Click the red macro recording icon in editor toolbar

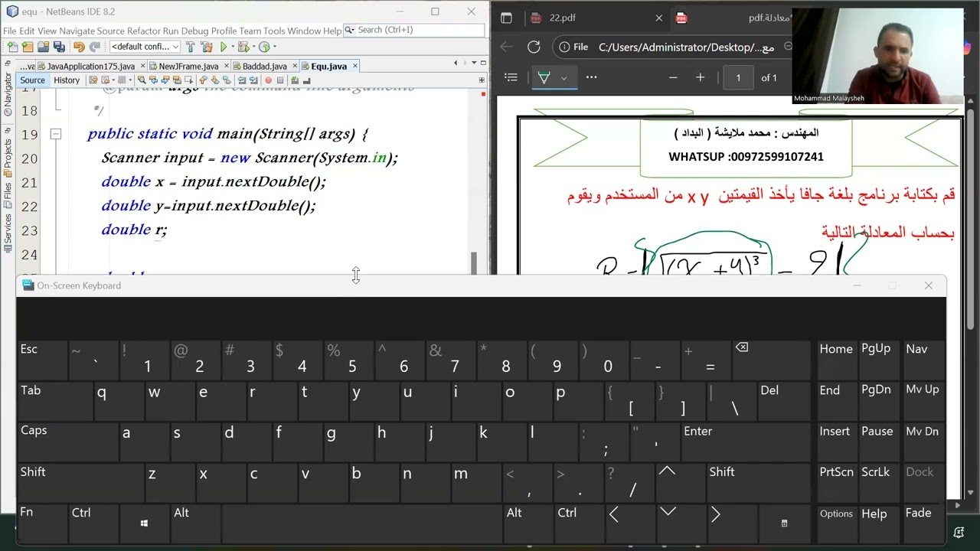click(268, 80)
